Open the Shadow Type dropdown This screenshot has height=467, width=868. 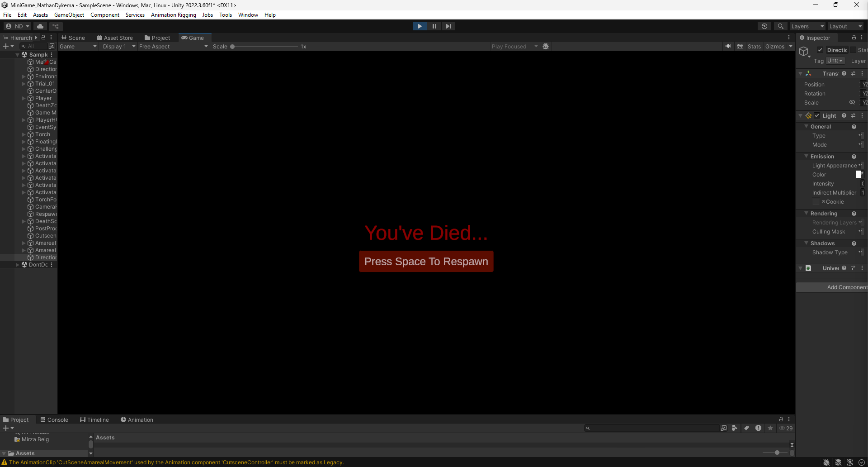pos(861,253)
